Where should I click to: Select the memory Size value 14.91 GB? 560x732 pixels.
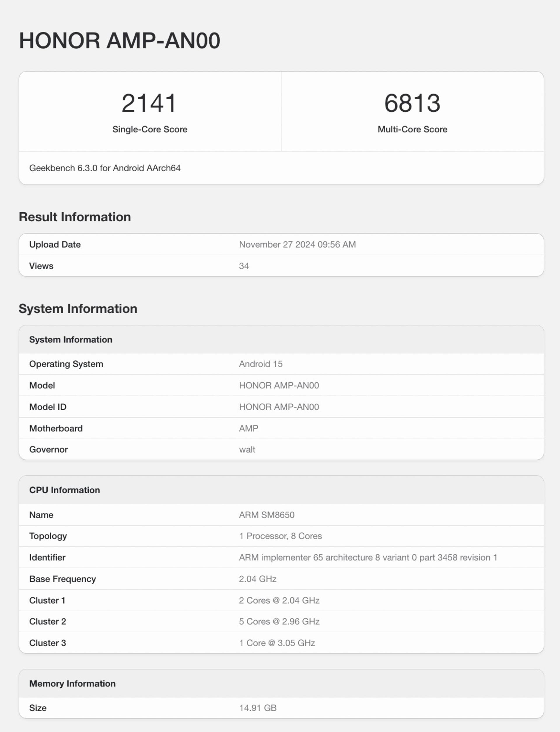click(258, 708)
